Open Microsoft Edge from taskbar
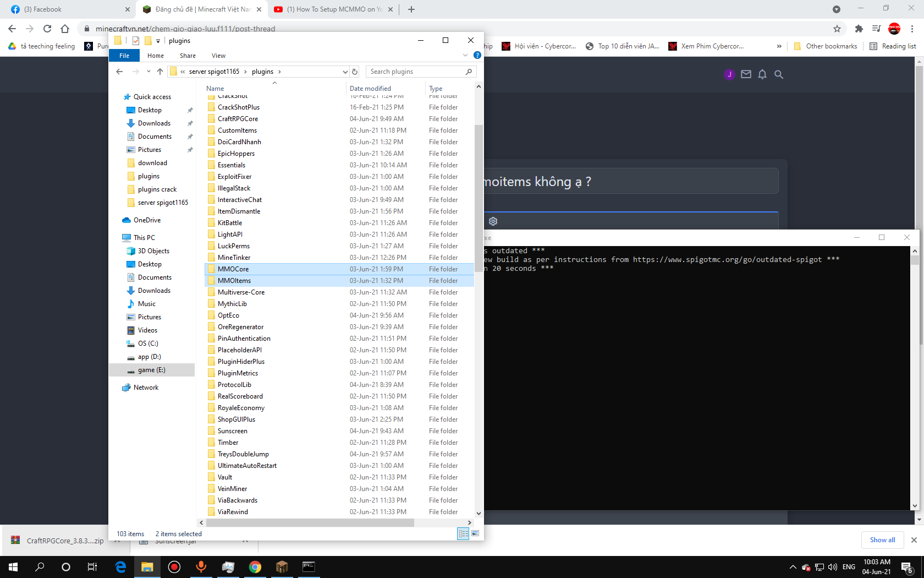Viewport: 924px width, 578px height. click(120, 567)
